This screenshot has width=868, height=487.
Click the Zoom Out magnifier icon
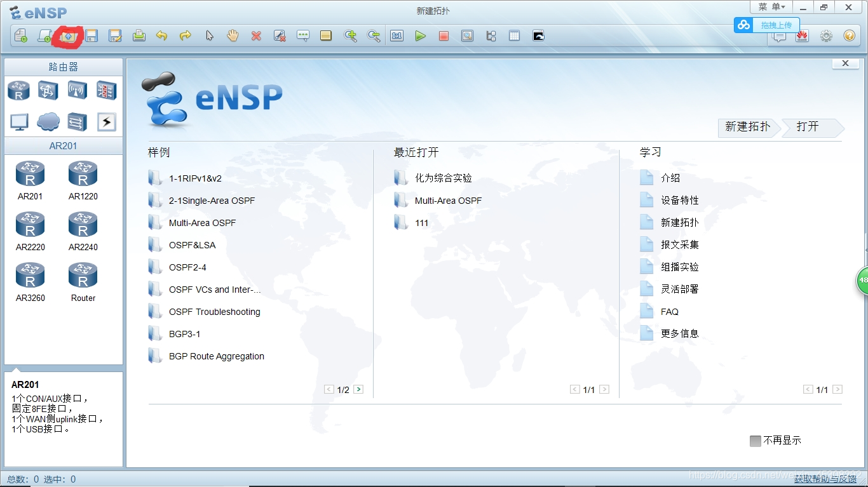coord(374,36)
